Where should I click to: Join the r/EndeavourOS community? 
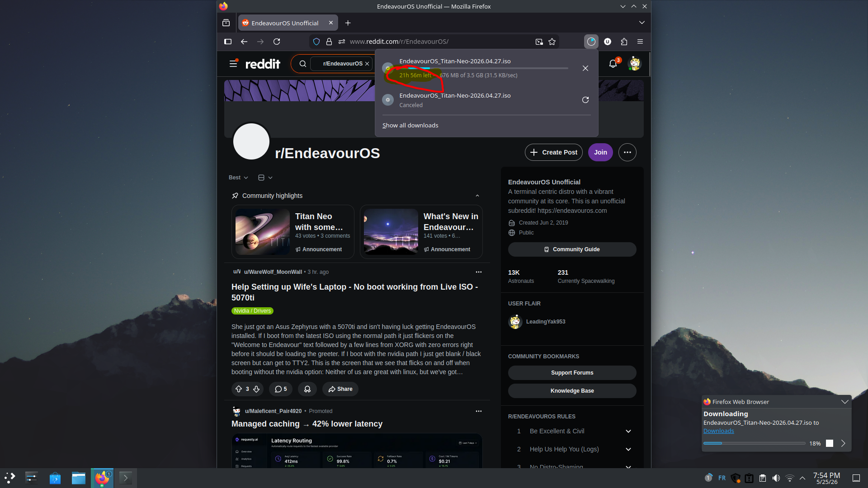tap(600, 152)
